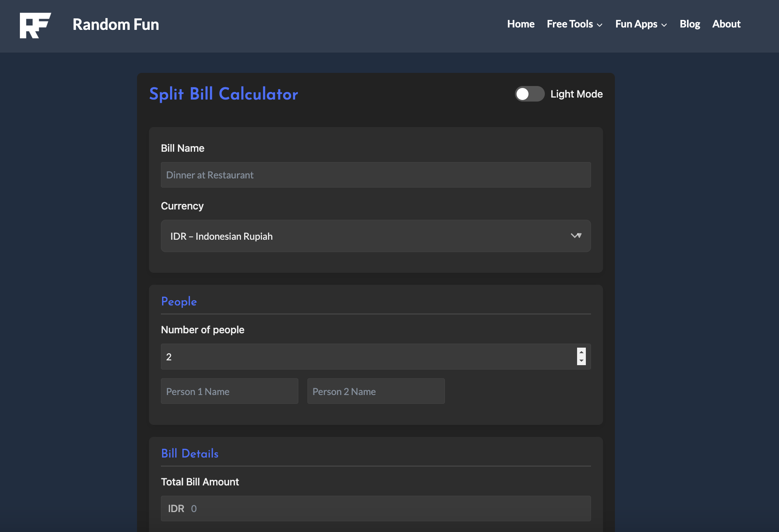The image size is (779, 532).
Task: Go to the About page
Action: (x=726, y=24)
